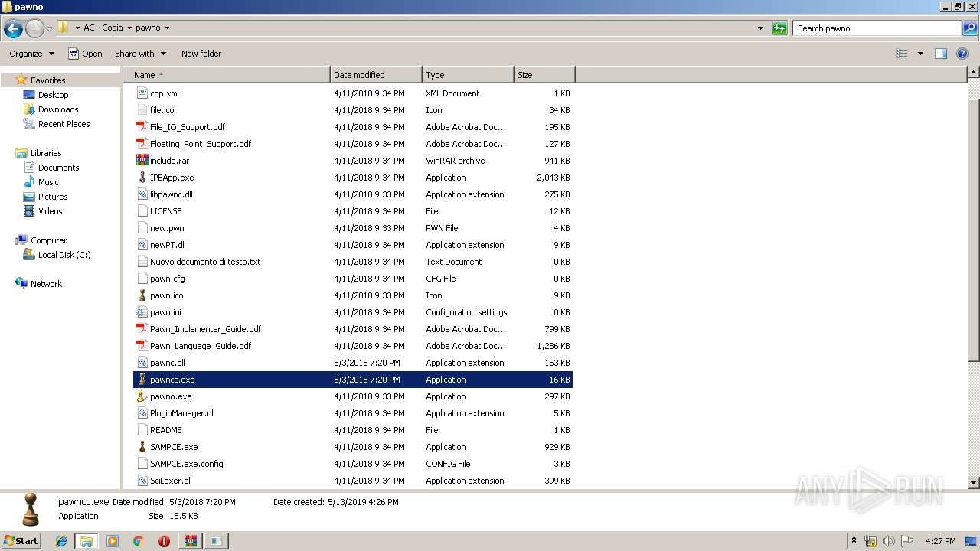
Task: Expand the view options dropdown arrow
Action: [920, 54]
